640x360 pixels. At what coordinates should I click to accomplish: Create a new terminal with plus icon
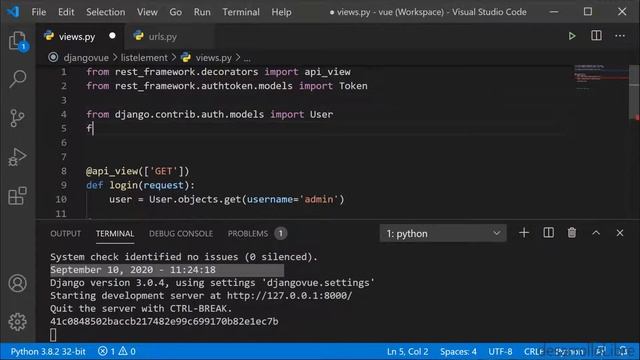pyautogui.click(x=524, y=233)
